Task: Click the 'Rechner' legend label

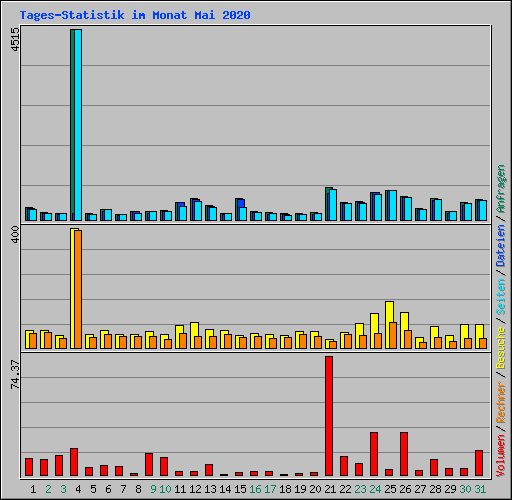Action: click(500, 403)
